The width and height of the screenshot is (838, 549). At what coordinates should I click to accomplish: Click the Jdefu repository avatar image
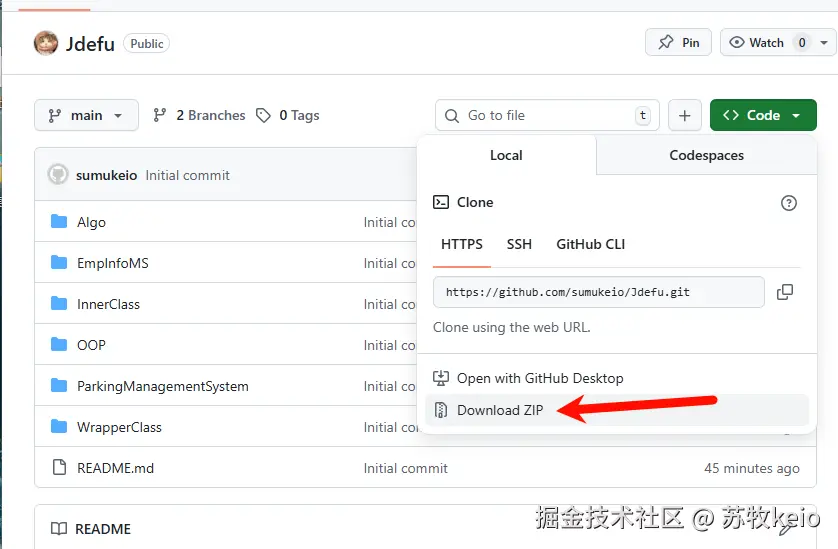coord(46,43)
